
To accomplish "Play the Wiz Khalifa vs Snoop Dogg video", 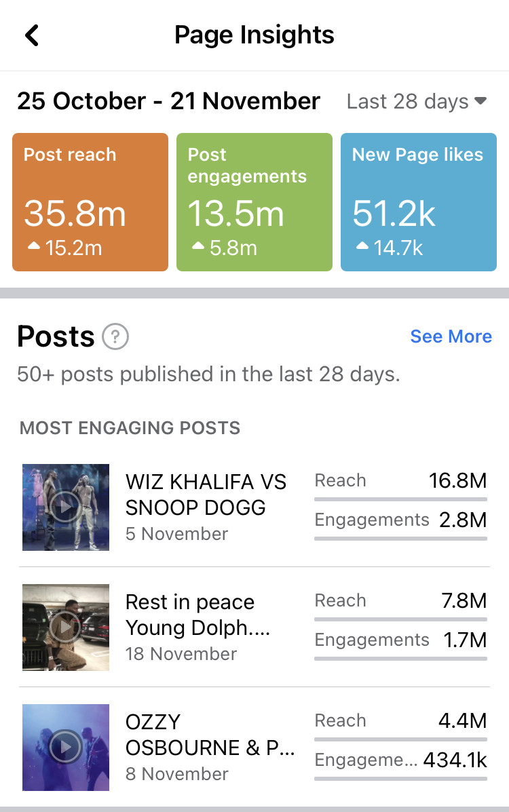I will 66,507.
